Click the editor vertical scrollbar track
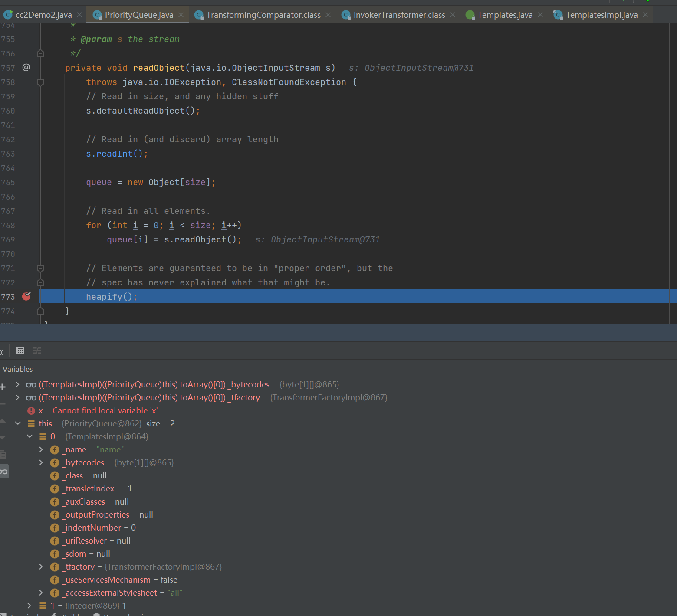This screenshot has width=677, height=616. (673, 174)
